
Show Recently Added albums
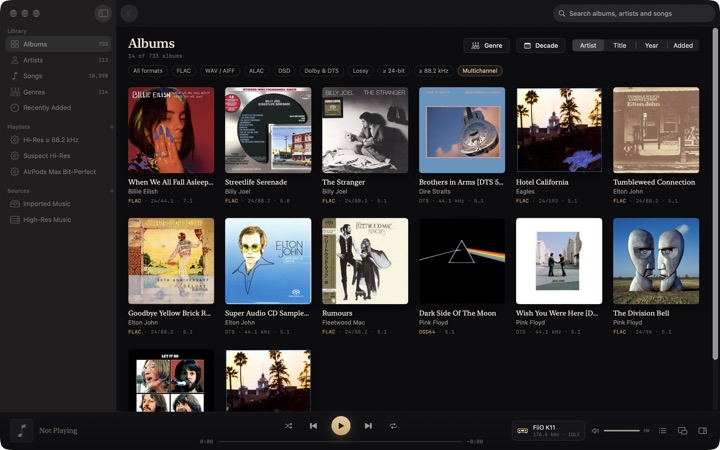click(58, 107)
